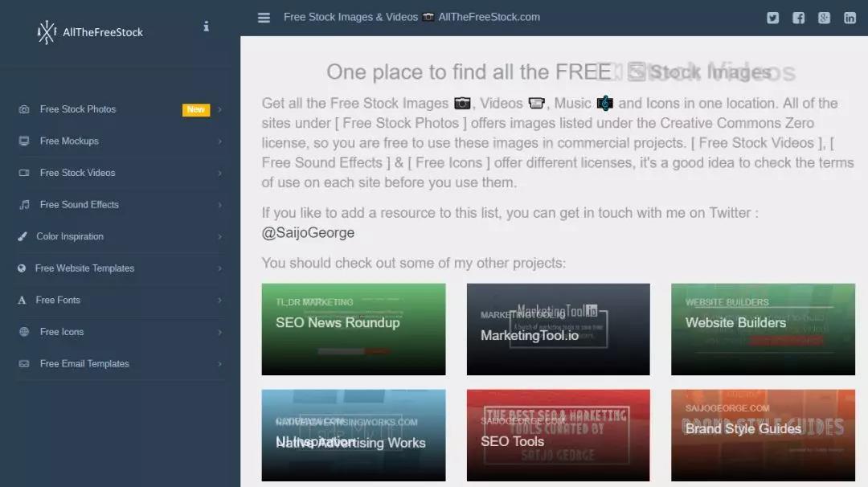Expand Free Icons chevron

(x=219, y=332)
